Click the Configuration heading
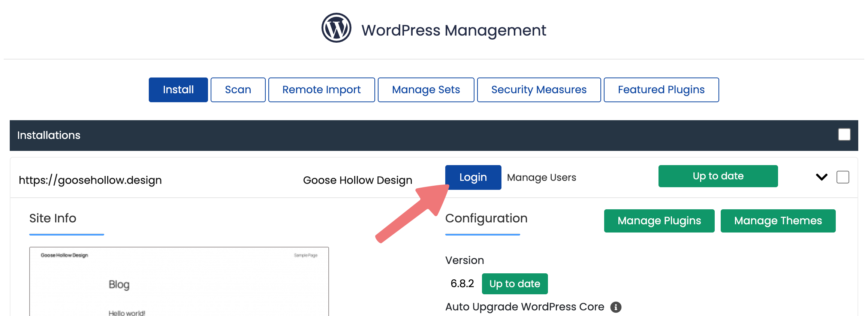 click(x=486, y=218)
